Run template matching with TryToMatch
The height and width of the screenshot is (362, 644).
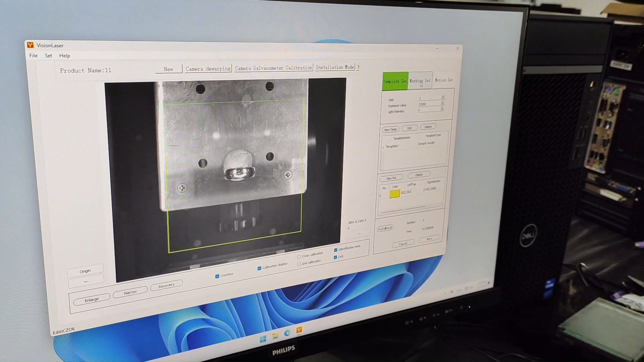(385, 228)
